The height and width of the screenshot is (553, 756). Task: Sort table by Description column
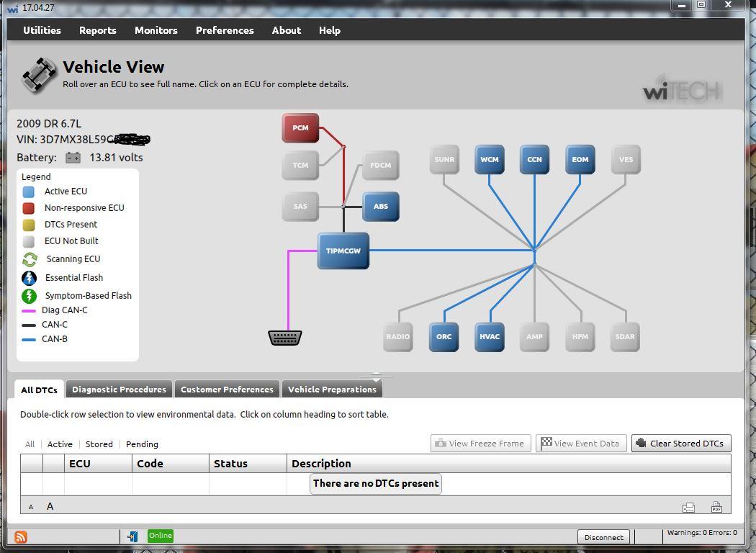[508, 463]
